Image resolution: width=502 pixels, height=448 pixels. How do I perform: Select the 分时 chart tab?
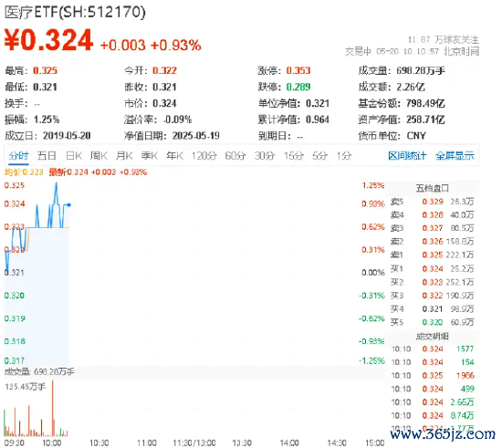pyautogui.click(x=18, y=156)
